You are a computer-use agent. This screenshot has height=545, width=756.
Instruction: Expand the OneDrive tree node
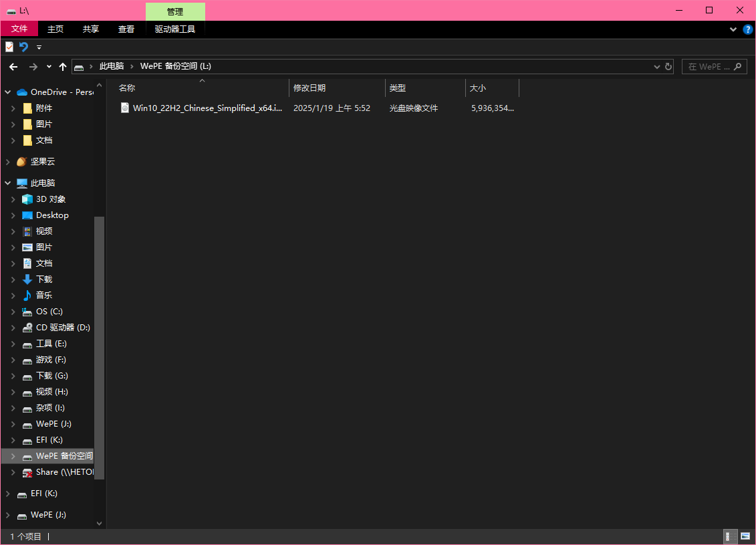coord(8,92)
